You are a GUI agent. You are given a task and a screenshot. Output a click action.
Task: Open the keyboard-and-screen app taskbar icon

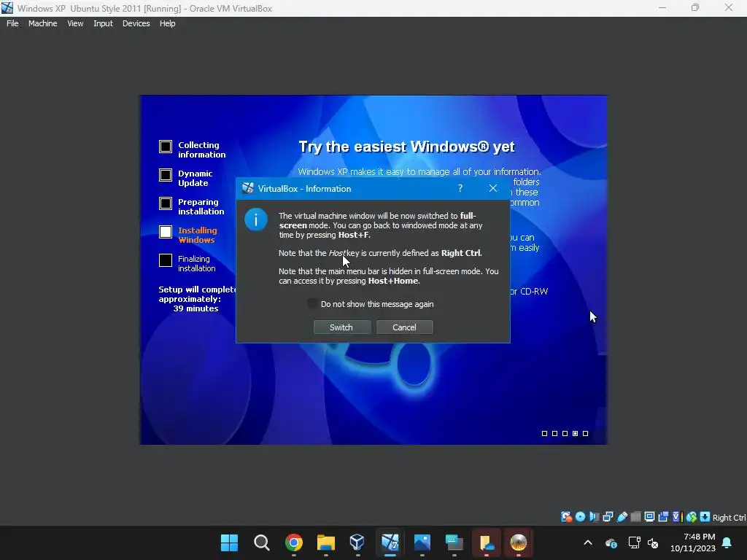[x=454, y=542]
